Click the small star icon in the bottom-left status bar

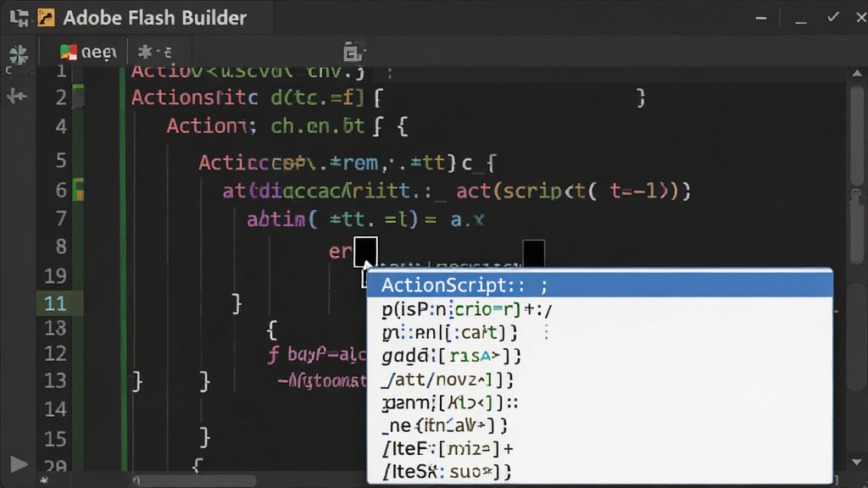coord(44,480)
